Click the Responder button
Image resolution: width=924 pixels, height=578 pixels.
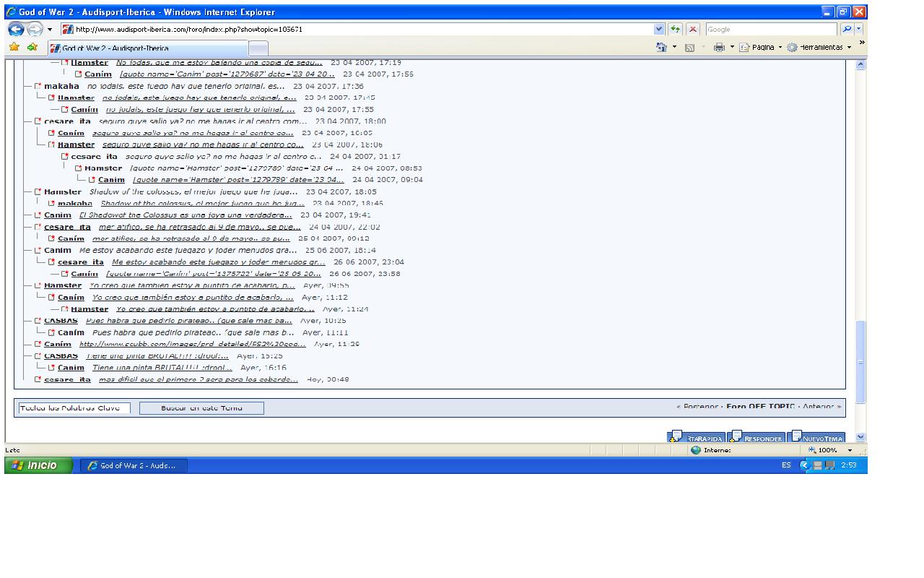(756, 436)
